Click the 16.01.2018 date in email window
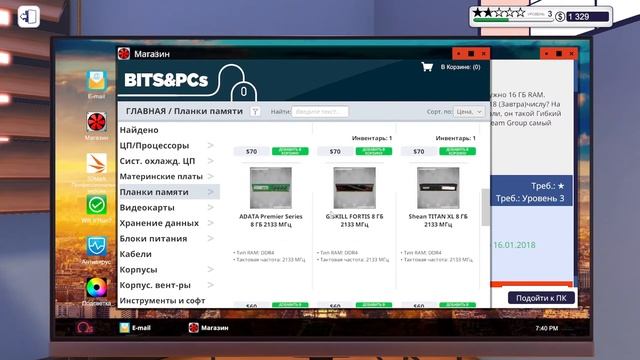 (x=514, y=245)
